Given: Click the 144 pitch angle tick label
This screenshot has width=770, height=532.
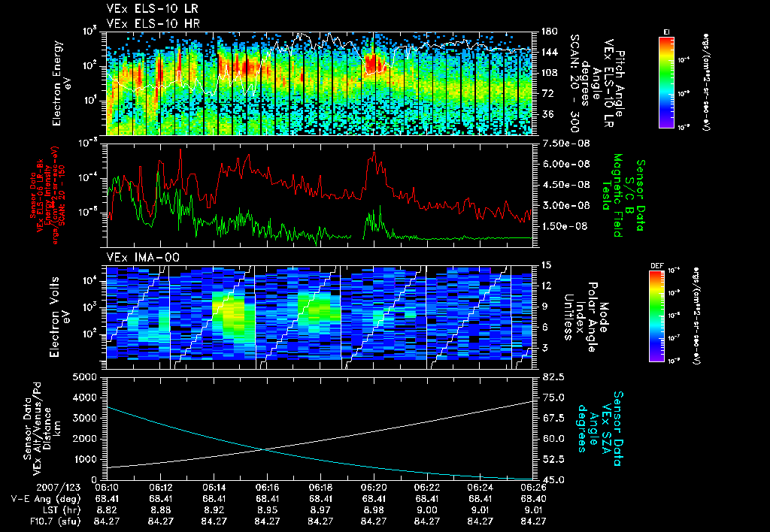Looking at the screenshot, I should pyautogui.click(x=549, y=52).
